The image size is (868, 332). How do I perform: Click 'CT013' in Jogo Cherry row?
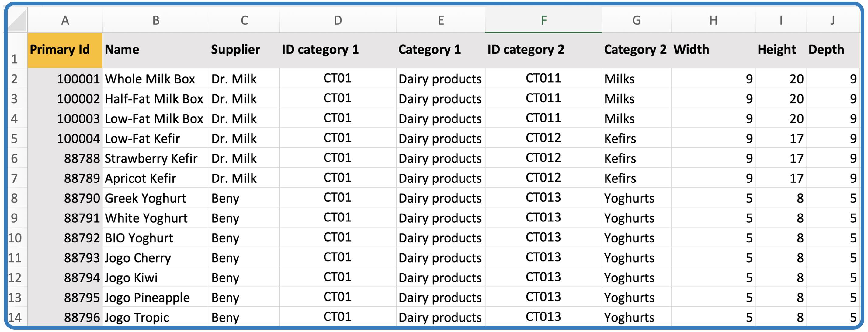pos(543,257)
